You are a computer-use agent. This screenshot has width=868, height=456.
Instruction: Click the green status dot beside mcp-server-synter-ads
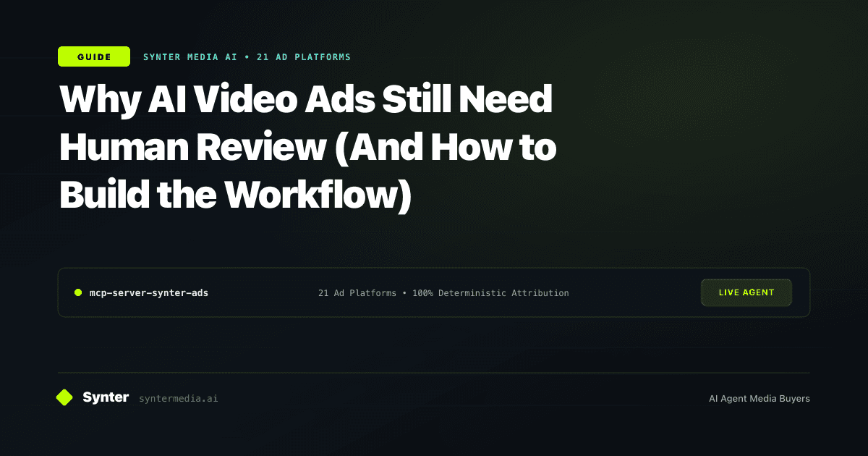(78, 293)
